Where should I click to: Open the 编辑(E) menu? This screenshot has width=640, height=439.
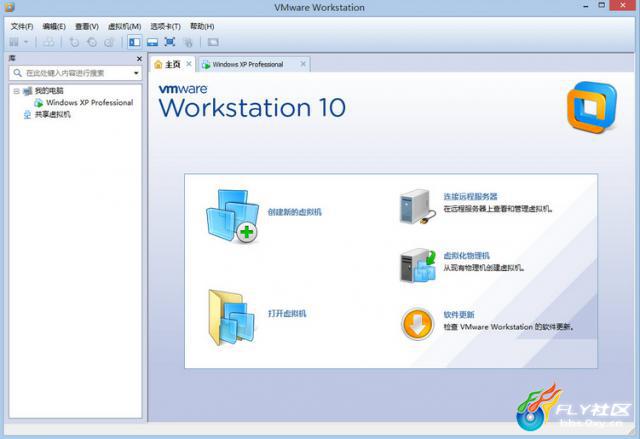pyautogui.click(x=54, y=27)
